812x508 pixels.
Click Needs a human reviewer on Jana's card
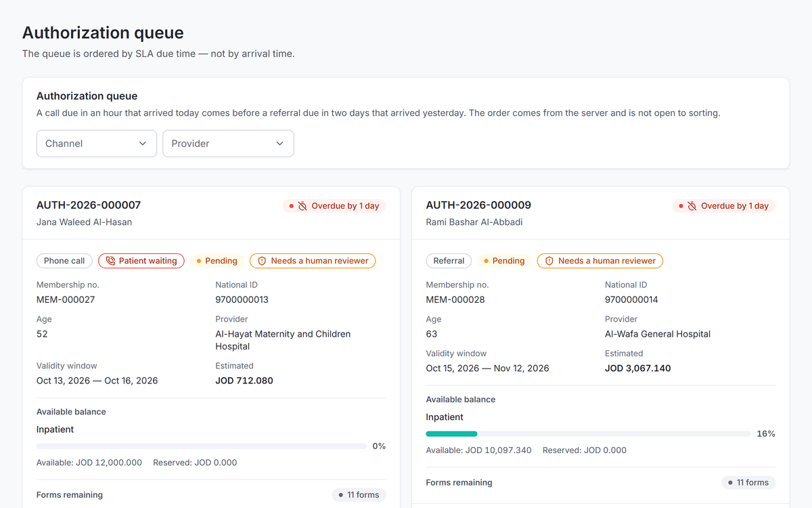point(313,261)
